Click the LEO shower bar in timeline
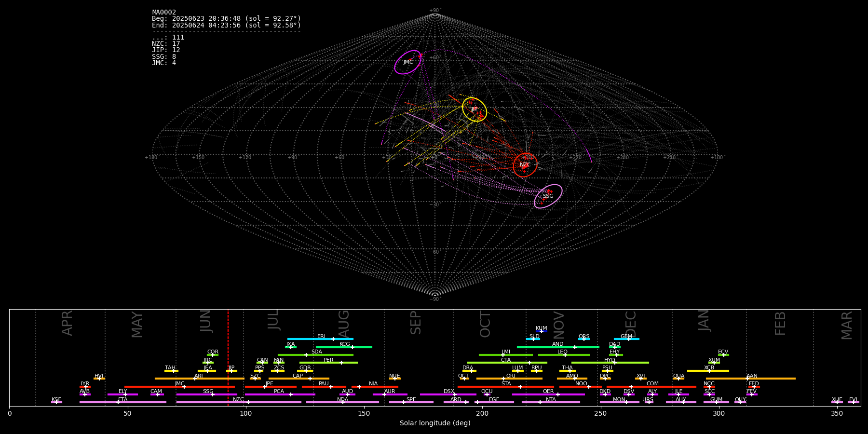The height and width of the screenshot is (434, 868). click(564, 355)
